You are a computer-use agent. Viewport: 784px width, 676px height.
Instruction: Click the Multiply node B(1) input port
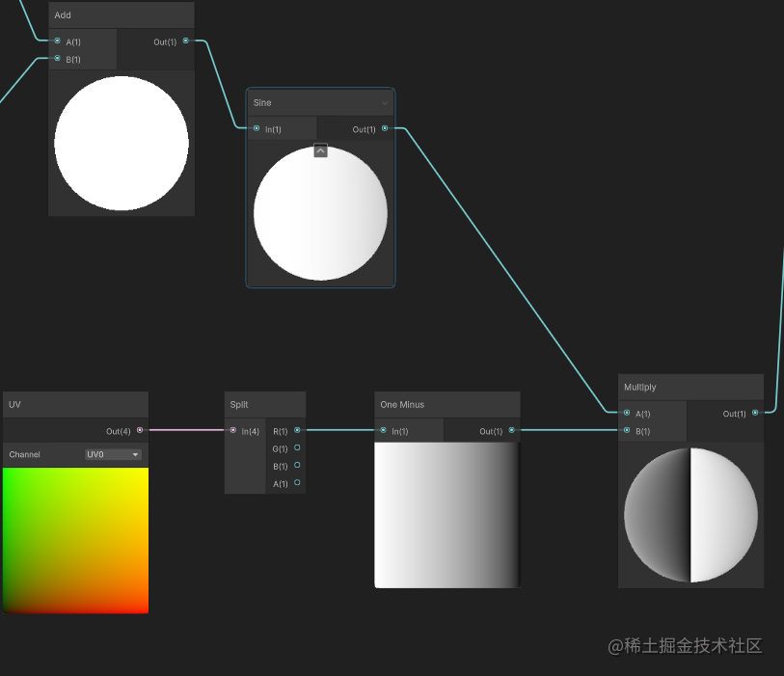pos(627,430)
